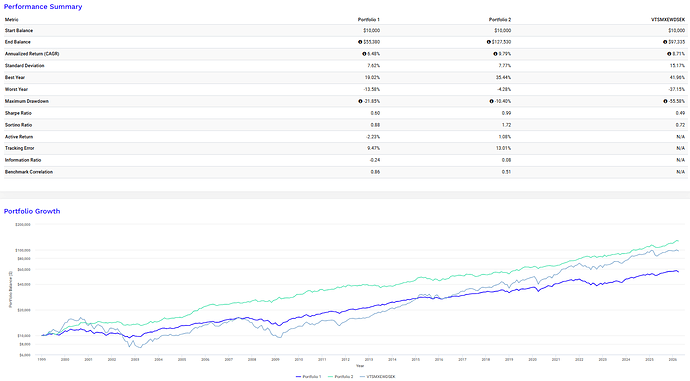690x381 pixels.
Task: Click the 2009 marker on the year axis
Action: point(275,359)
